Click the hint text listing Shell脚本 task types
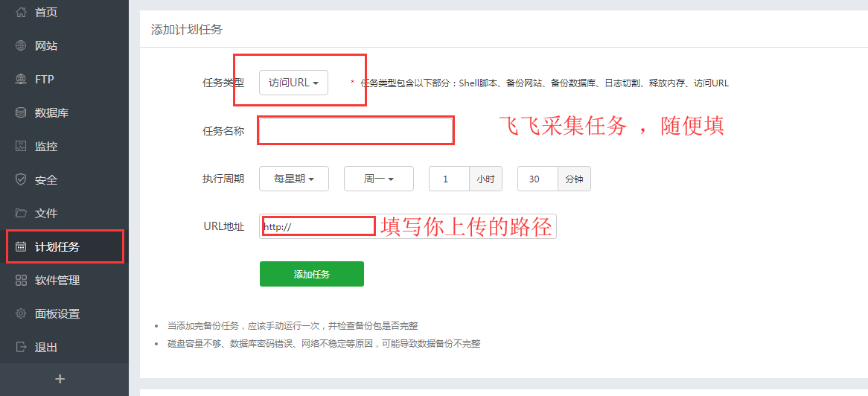This screenshot has height=396, width=868. click(x=545, y=83)
